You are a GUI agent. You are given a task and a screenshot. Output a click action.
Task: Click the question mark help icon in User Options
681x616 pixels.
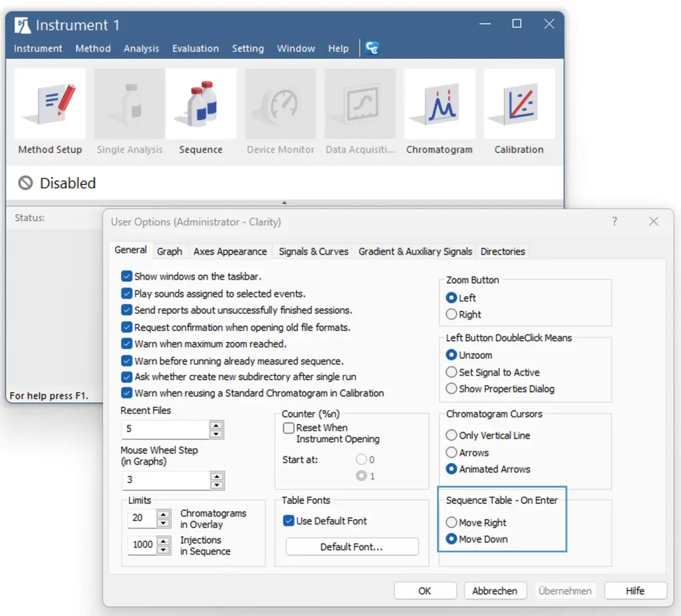tap(614, 221)
